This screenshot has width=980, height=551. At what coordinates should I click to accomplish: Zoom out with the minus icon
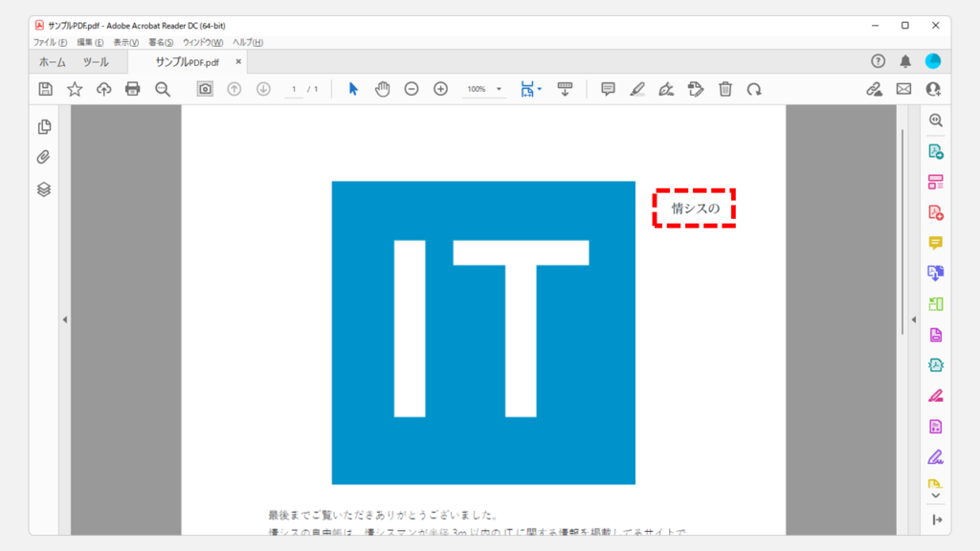click(x=412, y=89)
